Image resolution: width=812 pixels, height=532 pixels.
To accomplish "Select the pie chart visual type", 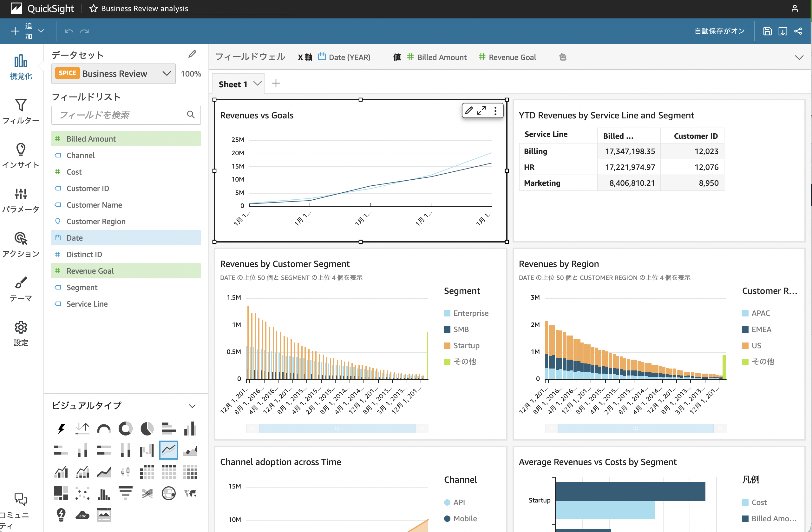I will click(147, 428).
